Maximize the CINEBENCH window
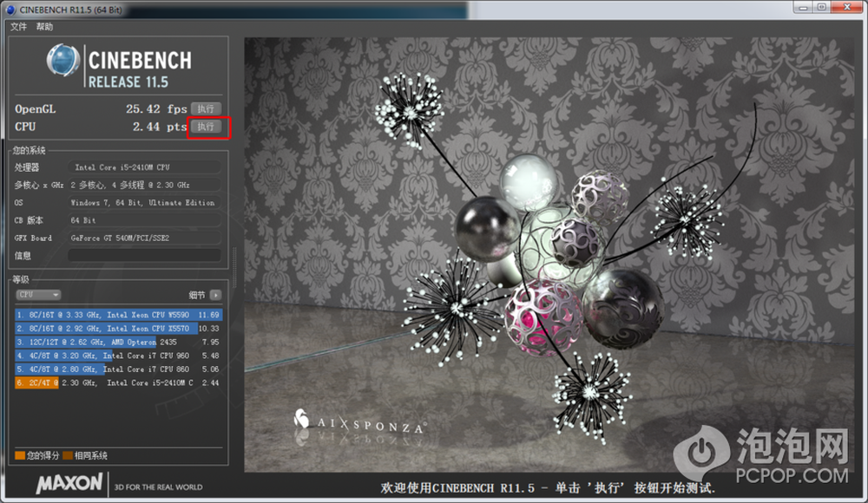868x503 pixels. pos(821,7)
